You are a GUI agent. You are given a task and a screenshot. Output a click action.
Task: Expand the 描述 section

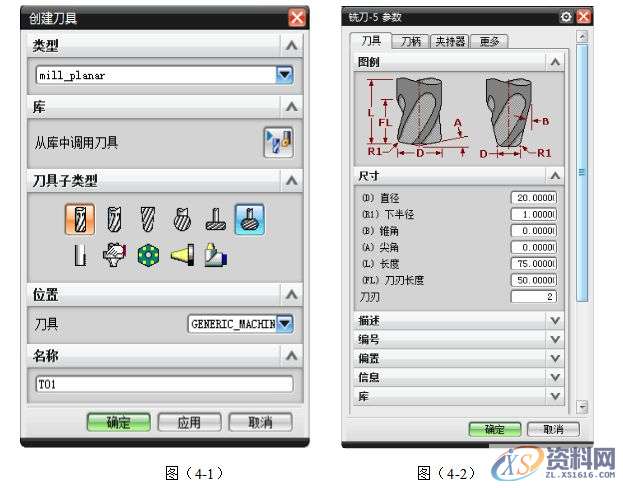coord(555,320)
